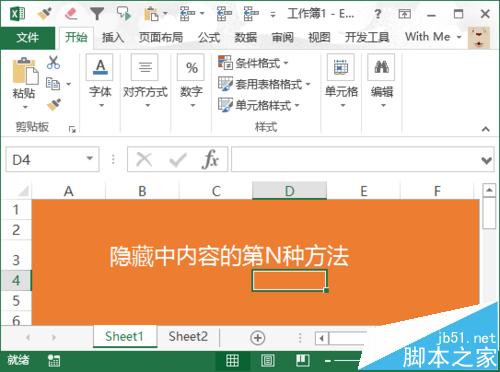This screenshot has height=372, width=500.
Task: Toggle the filter funnel icon
Action: (97, 14)
